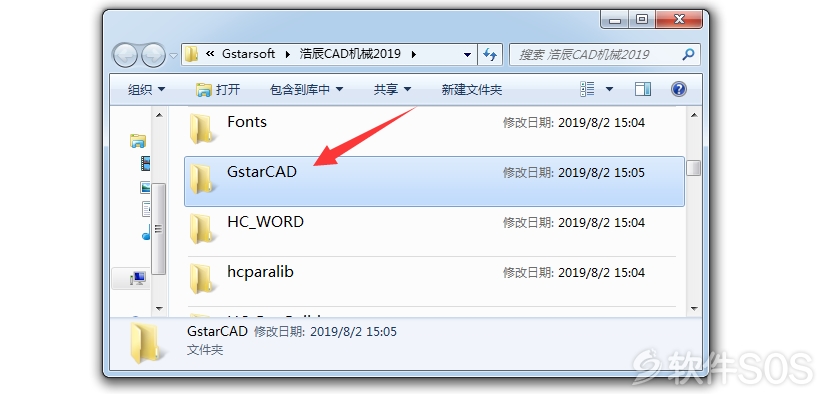Click the blue help question mark icon

coord(679,89)
